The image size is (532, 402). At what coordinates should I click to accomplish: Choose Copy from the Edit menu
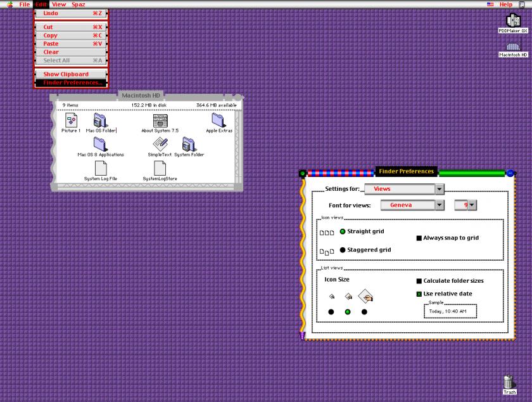(71, 36)
